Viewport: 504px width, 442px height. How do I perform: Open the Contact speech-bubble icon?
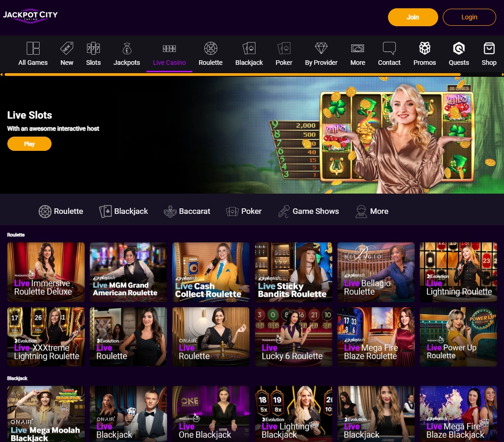[x=389, y=48]
